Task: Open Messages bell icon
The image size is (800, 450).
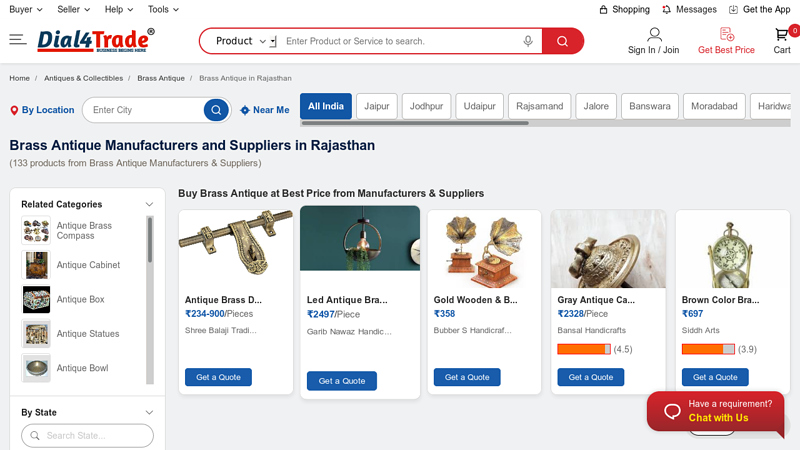Action: click(x=666, y=9)
